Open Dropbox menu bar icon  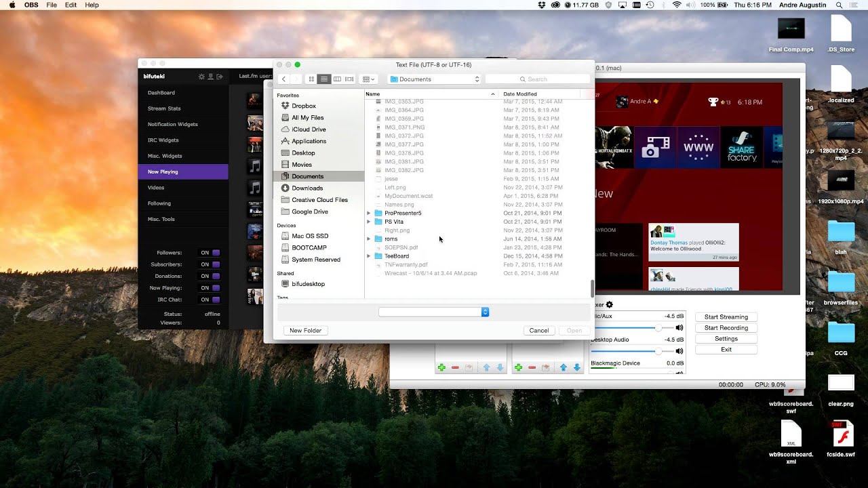tap(541, 5)
